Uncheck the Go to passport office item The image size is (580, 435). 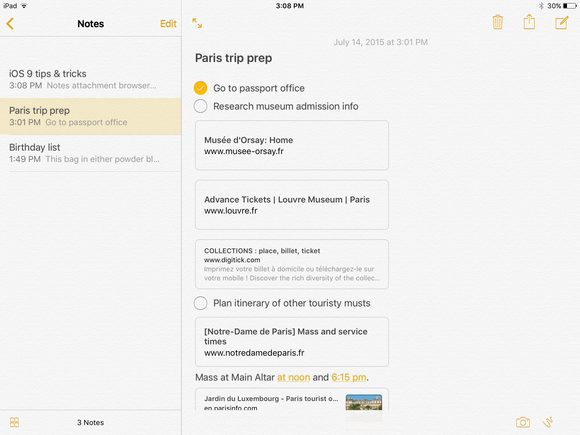click(x=200, y=88)
